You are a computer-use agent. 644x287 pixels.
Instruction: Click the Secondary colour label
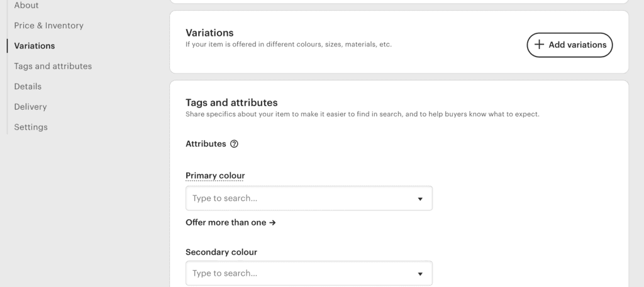click(x=221, y=252)
